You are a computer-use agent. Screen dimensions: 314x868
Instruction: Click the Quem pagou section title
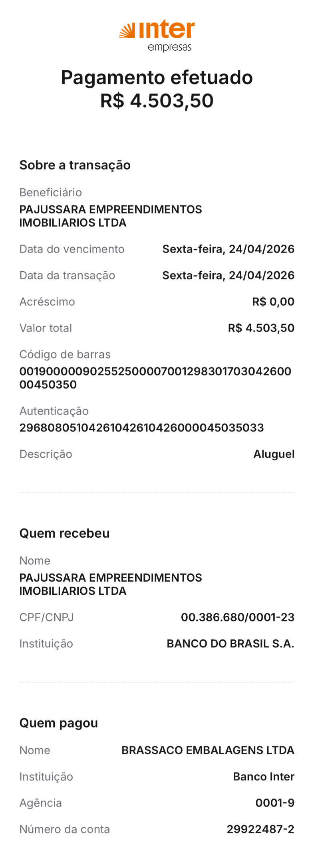coord(59,723)
